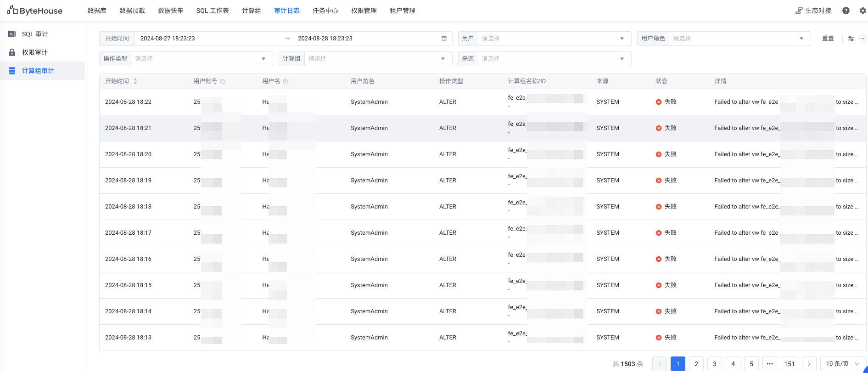The height and width of the screenshot is (373, 868).
Task: Click the 用户名 column help icon
Action: [286, 81]
